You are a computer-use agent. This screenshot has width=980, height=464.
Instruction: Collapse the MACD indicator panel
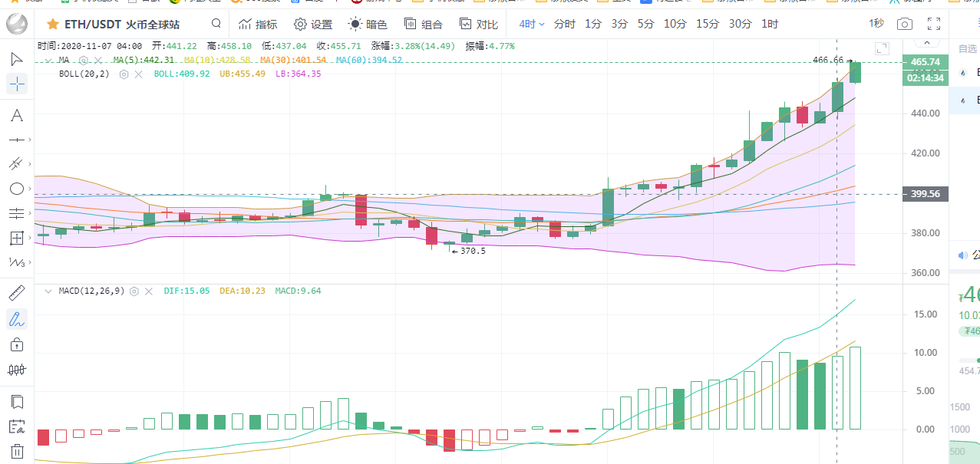(48, 291)
